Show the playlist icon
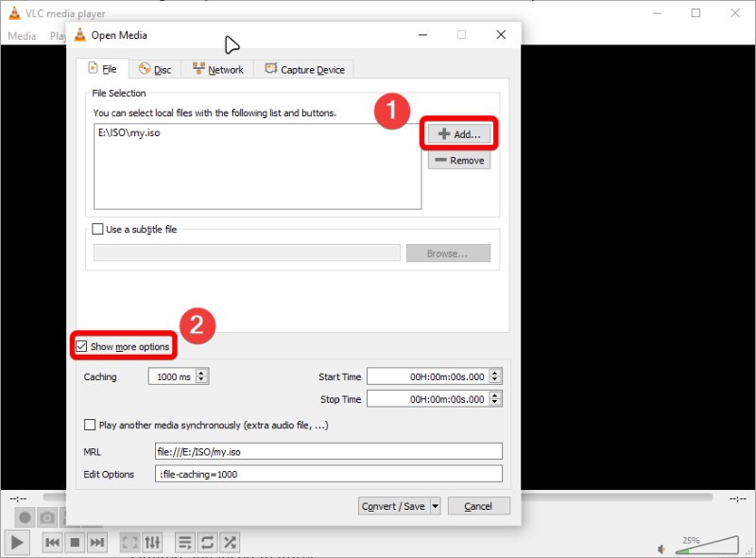 coord(184,542)
